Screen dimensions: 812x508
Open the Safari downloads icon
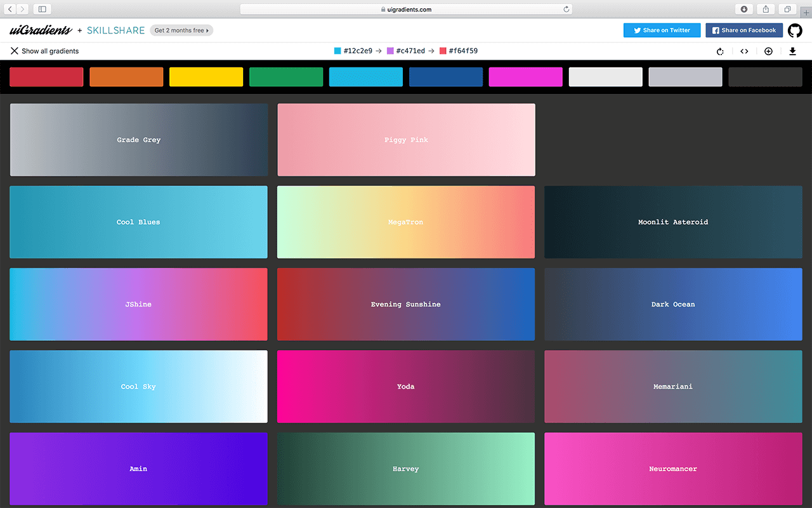click(744, 9)
